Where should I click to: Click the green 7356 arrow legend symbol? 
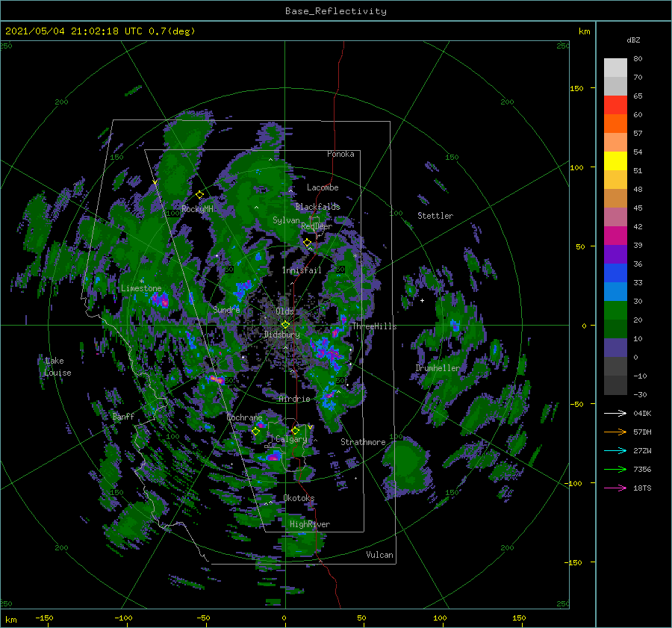point(615,470)
